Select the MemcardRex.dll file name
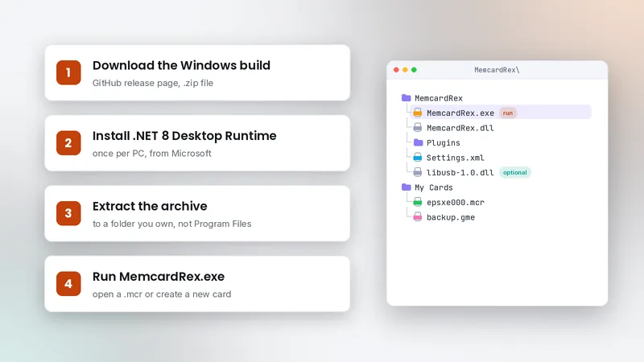 click(x=460, y=128)
